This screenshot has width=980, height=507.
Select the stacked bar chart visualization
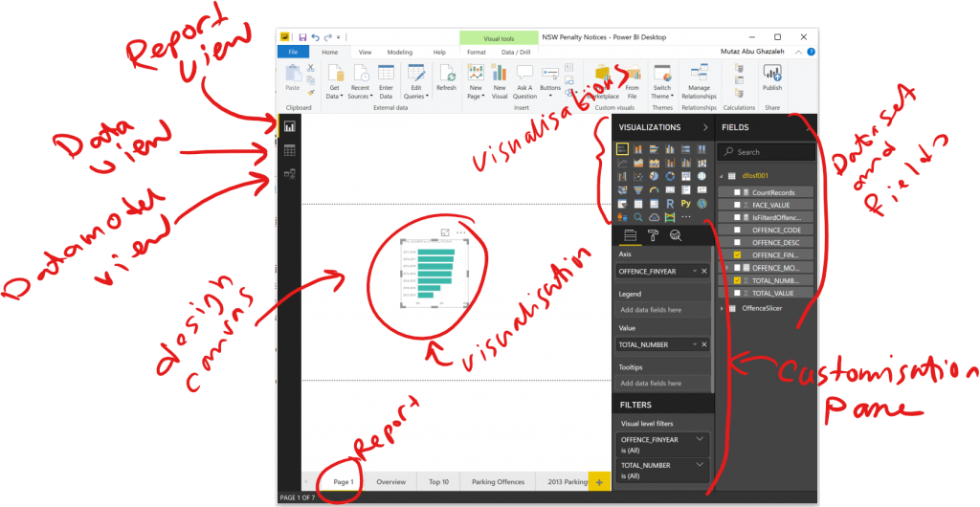622,148
